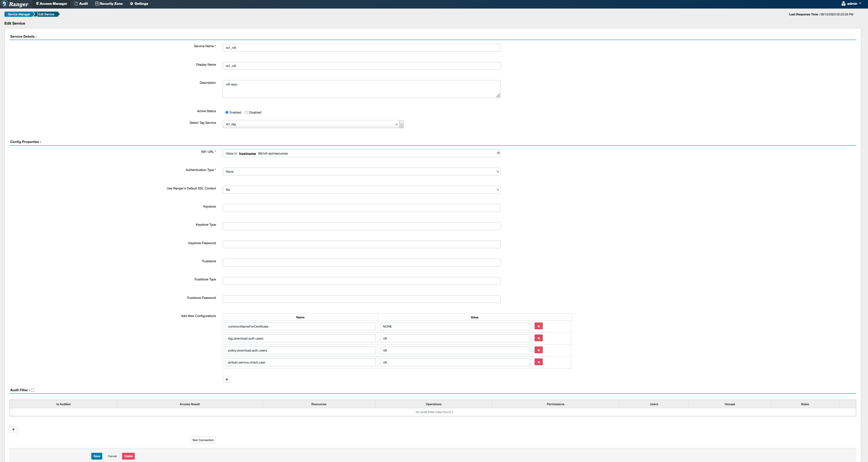The image size is (868, 462).
Task: Open Use Ranger's Default SSL Context dropdown
Action: tap(361, 190)
